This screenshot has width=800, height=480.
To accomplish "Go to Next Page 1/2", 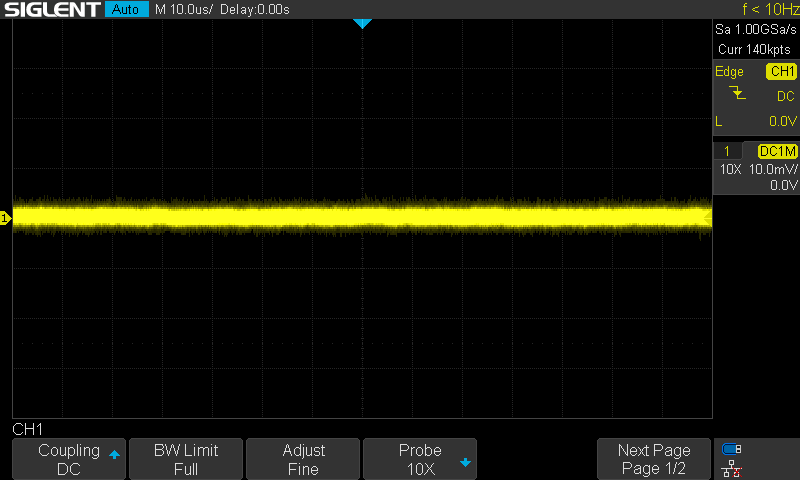I will [654, 459].
